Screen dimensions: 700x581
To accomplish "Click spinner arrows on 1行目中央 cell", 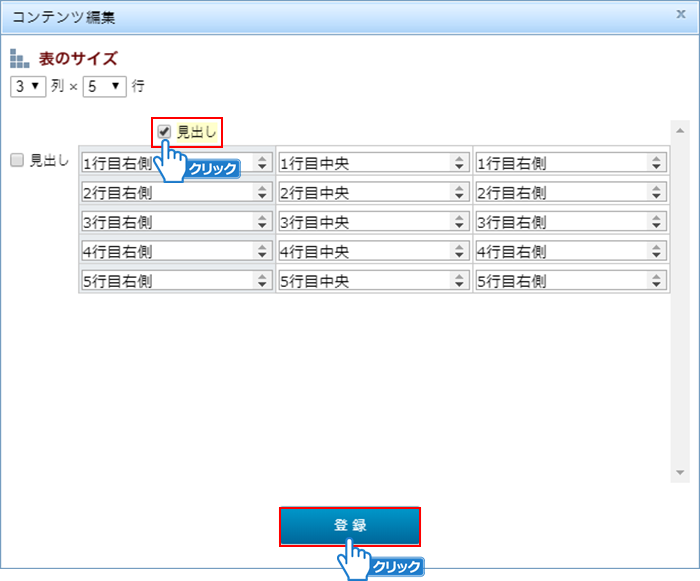I will [459, 163].
